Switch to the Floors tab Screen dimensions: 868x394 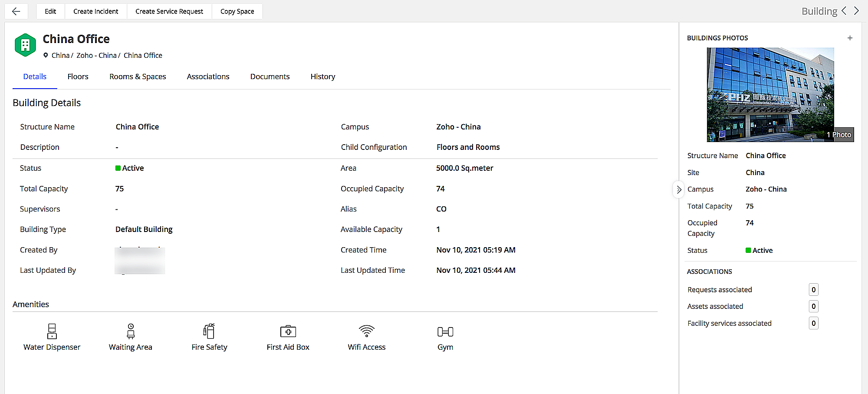coord(78,76)
